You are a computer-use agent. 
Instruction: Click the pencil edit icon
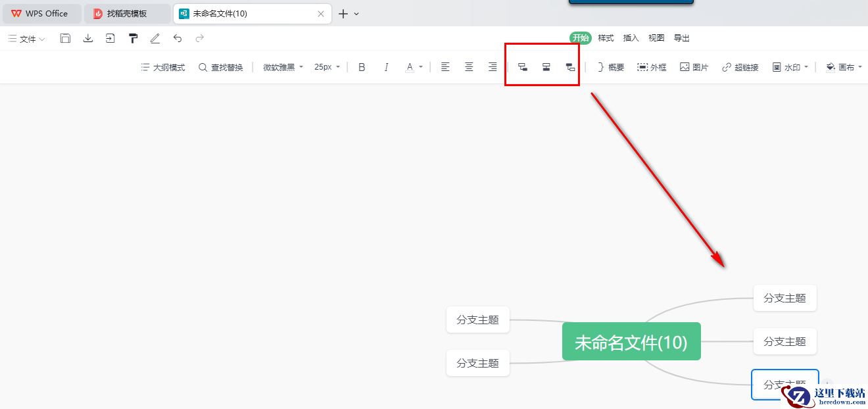[155, 38]
